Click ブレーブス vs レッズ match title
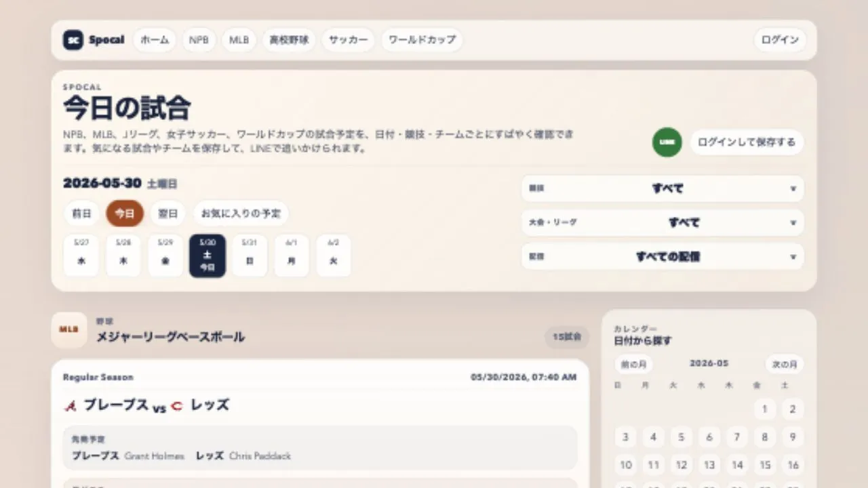The image size is (868, 488). click(146, 405)
